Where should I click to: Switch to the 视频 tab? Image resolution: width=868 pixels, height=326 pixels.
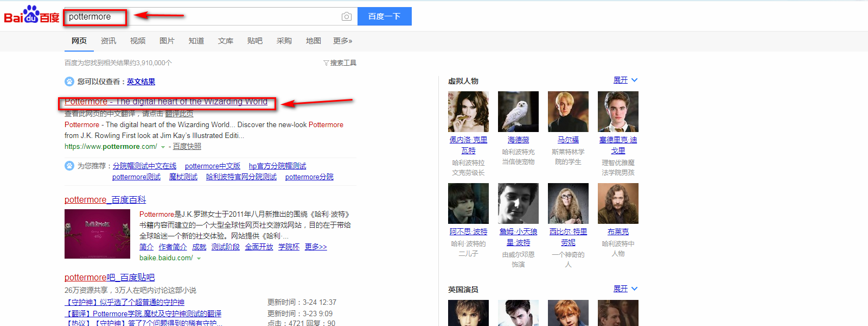pos(138,41)
